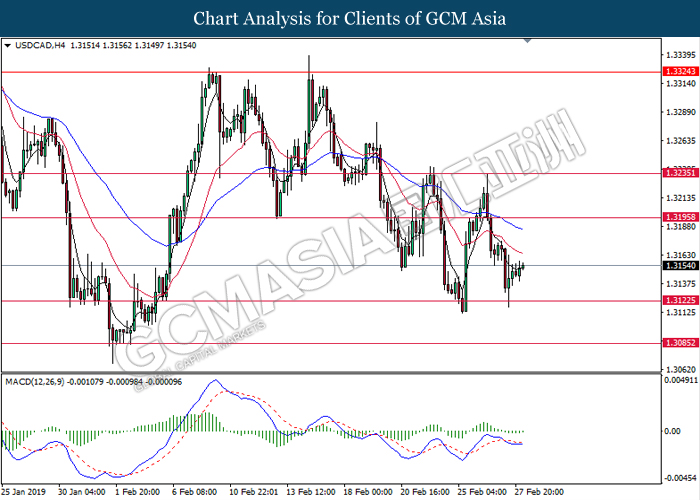Screen dimensions: 700x500
Task: Click the 1.31125 price scale value
Action: coord(681,312)
